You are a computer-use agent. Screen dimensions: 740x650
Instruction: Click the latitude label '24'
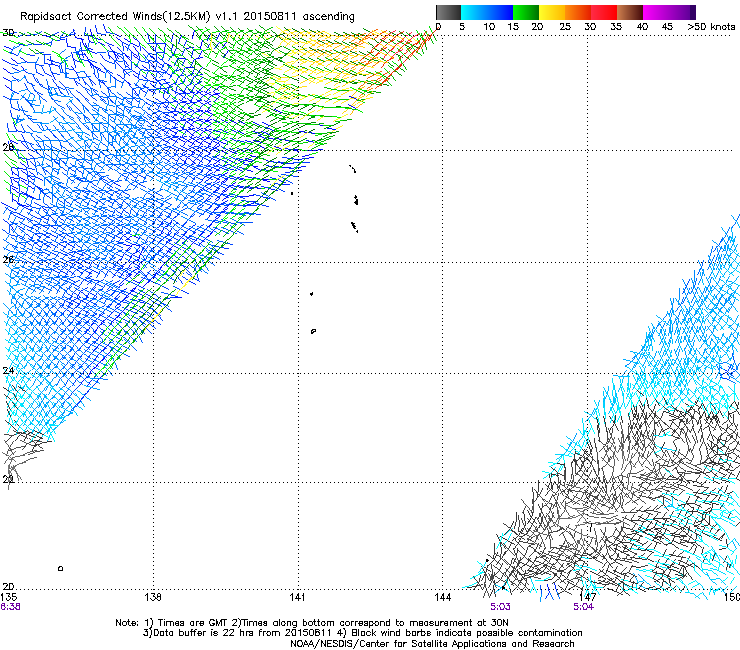(x=8, y=371)
